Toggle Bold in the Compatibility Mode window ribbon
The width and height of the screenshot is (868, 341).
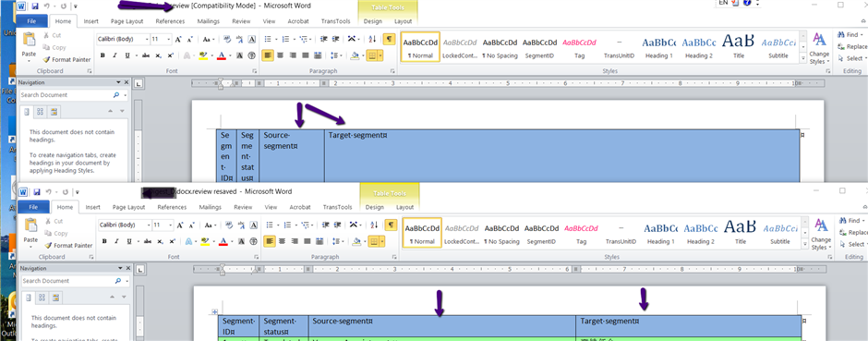(x=103, y=55)
